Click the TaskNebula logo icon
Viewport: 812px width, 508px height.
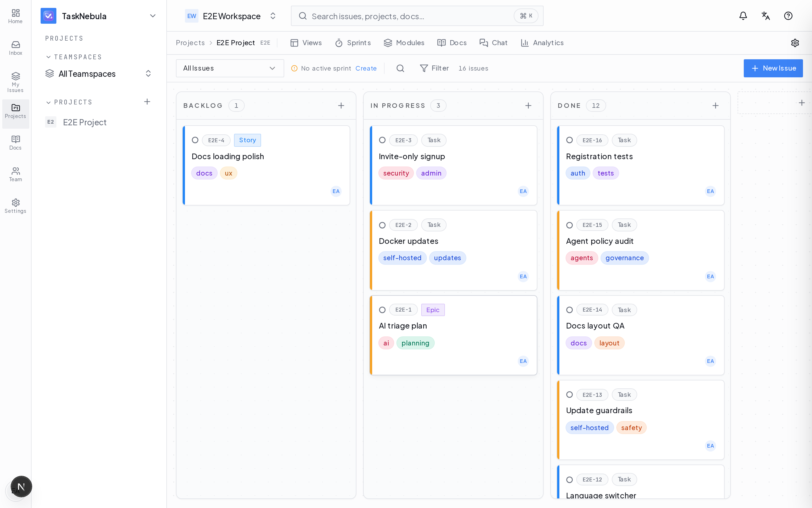tap(48, 16)
